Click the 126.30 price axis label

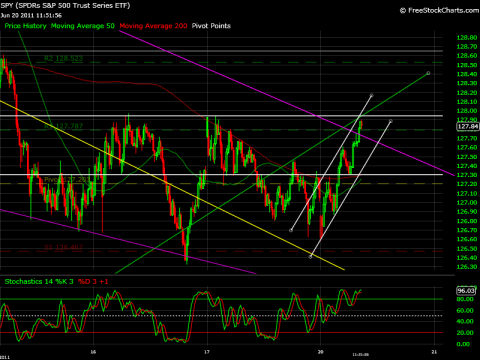[467, 267]
